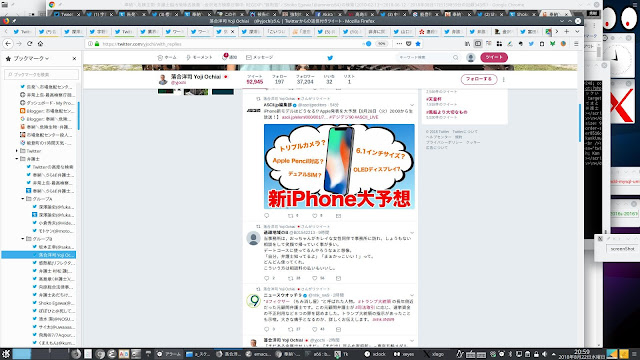Open Firefox home page icon
640x360 pixels.
pos(40,44)
